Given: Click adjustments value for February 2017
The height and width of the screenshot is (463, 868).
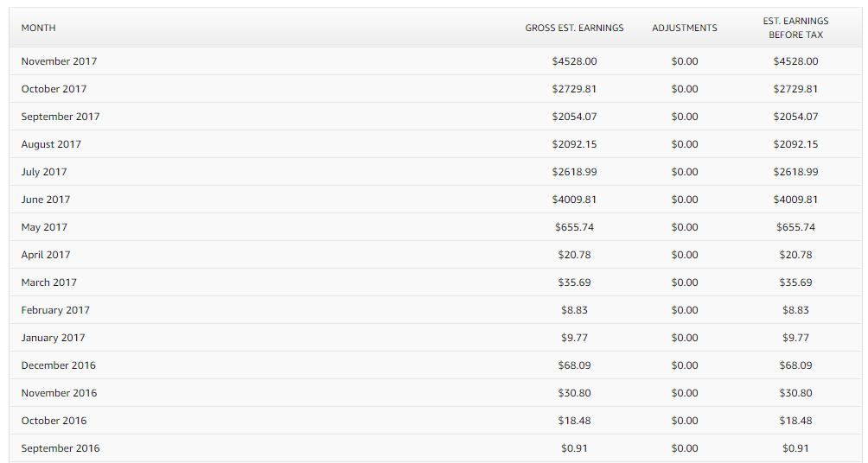Looking at the screenshot, I should 684,310.
